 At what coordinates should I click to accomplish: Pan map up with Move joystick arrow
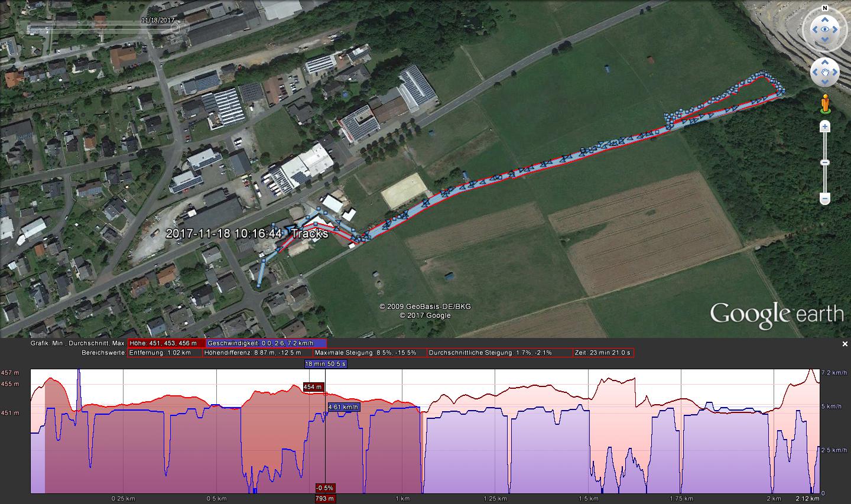(824, 63)
